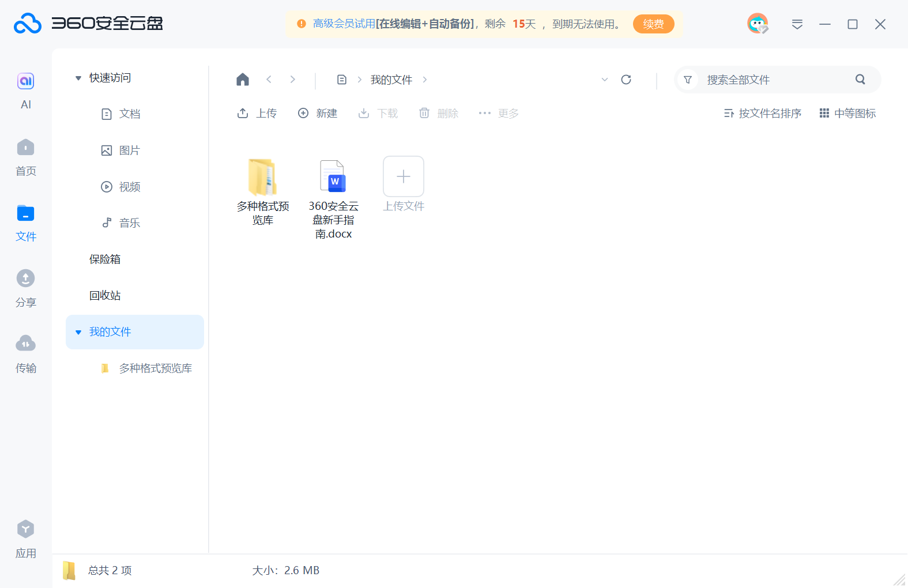Open 音乐 in quick access
Screen dimensions: 908x588
(120, 223)
